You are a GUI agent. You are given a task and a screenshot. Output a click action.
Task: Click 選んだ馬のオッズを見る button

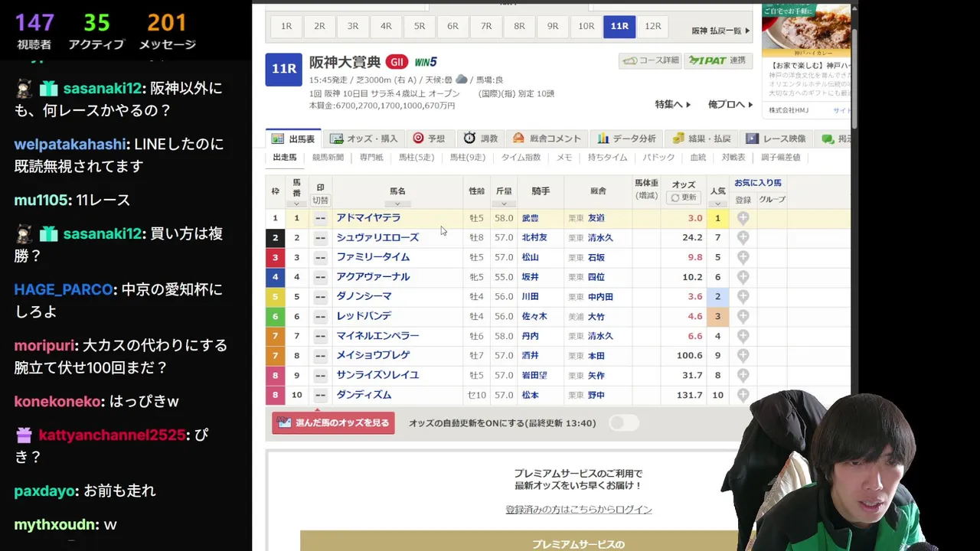(333, 422)
